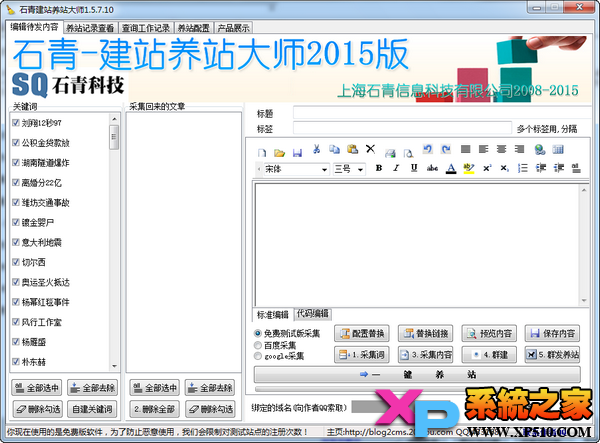The width and height of the screenshot is (600, 443).
Task: Click the 2.删除全部 button
Action: tap(154, 409)
